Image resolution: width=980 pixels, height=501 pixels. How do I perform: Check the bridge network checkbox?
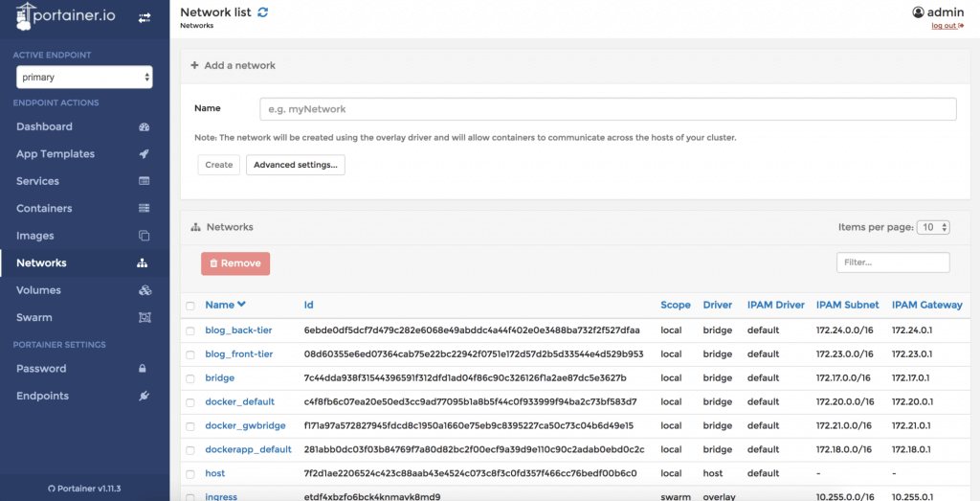click(190, 378)
